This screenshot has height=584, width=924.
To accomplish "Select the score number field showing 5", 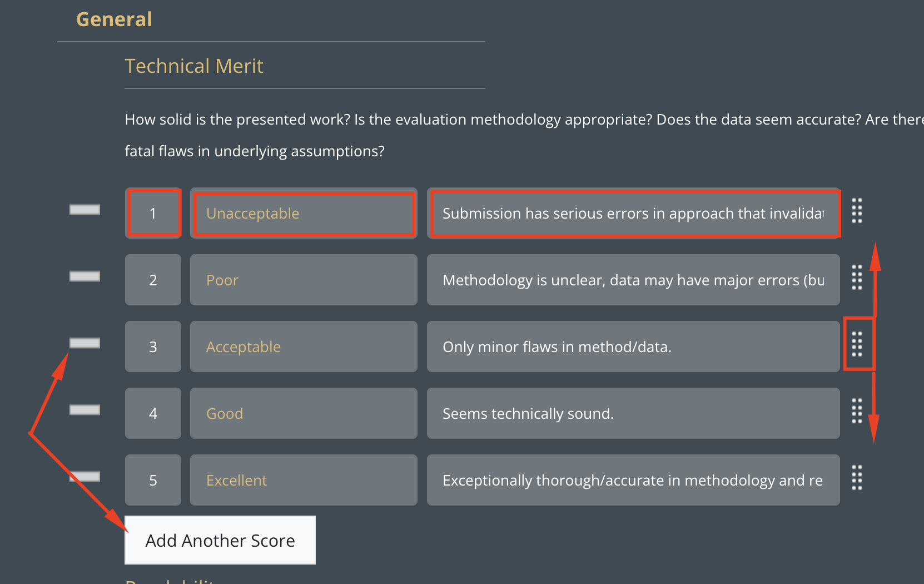I will click(x=153, y=480).
